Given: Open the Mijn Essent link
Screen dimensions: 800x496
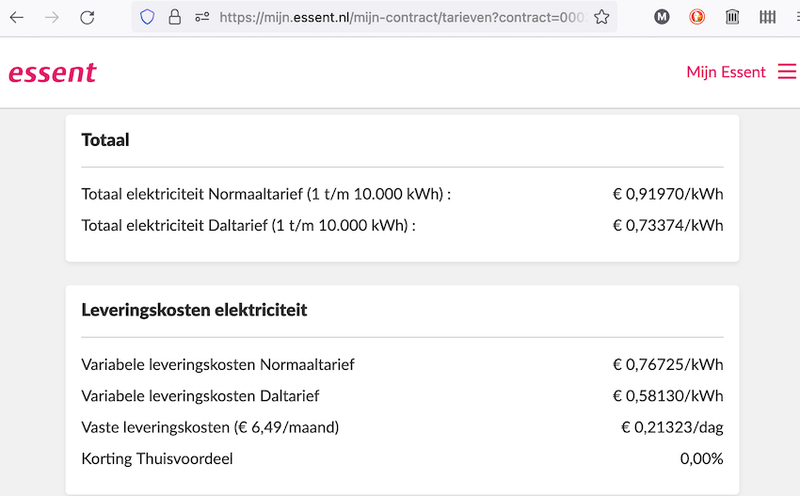Looking at the screenshot, I should pyautogui.click(x=726, y=72).
